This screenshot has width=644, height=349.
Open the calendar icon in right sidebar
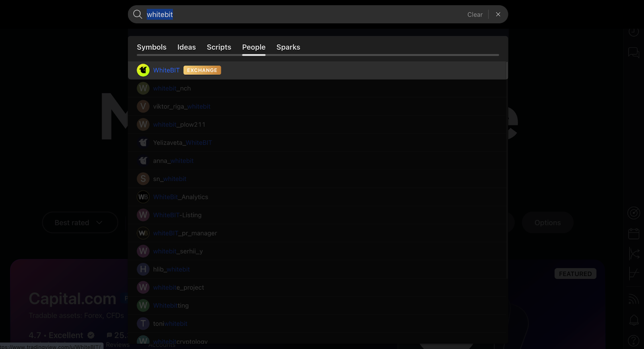tap(634, 233)
